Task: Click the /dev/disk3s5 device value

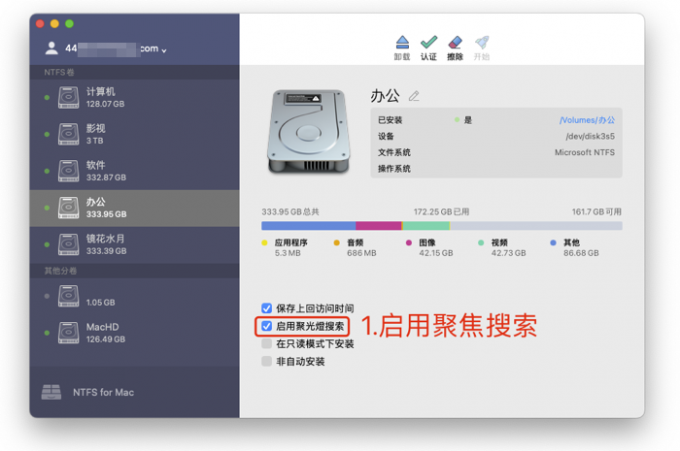Action: [x=590, y=136]
